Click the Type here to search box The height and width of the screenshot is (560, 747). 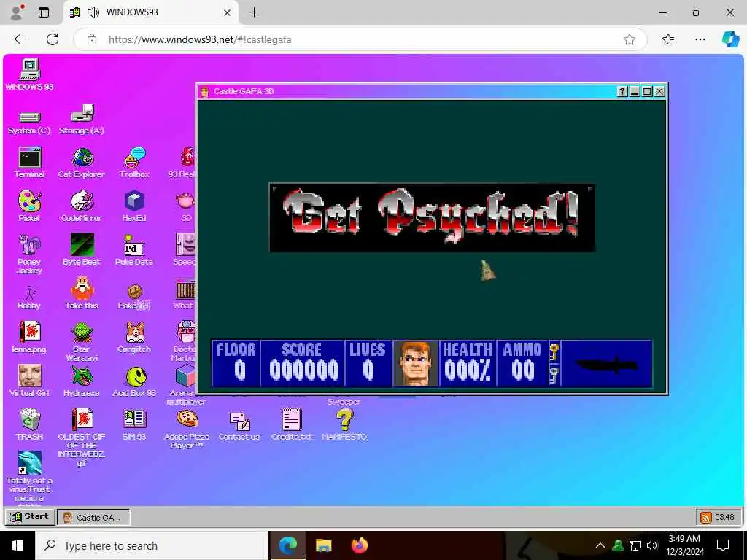[152, 545]
